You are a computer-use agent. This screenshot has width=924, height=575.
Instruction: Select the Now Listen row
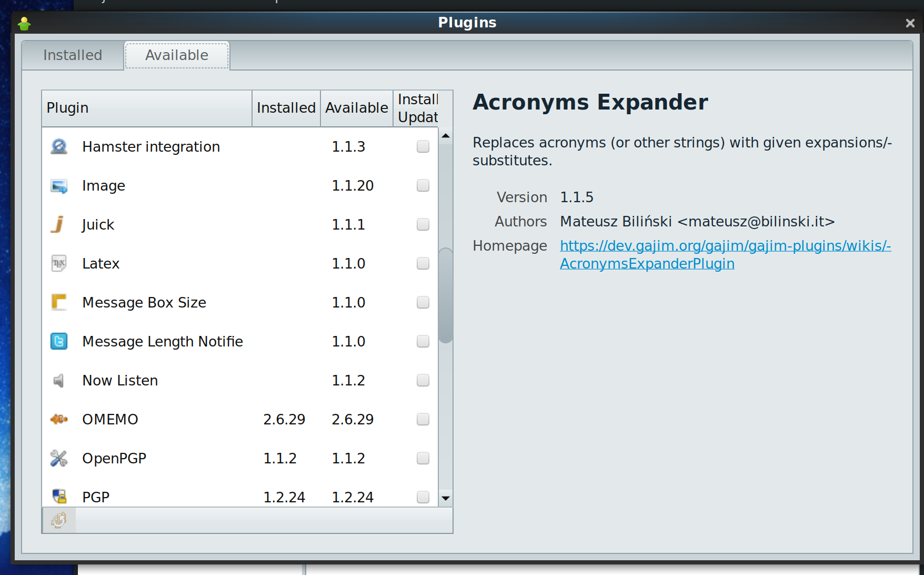(240, 380)
